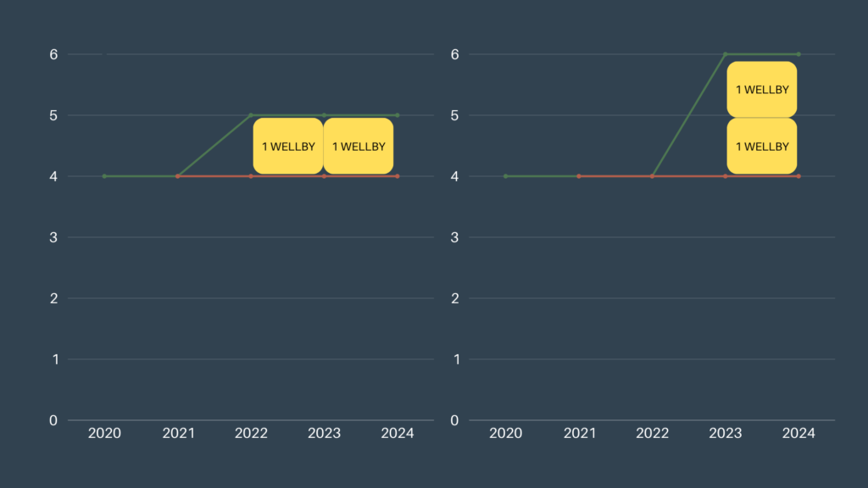Select the upper 1 WELLBY box in right chart

point(762,89)
